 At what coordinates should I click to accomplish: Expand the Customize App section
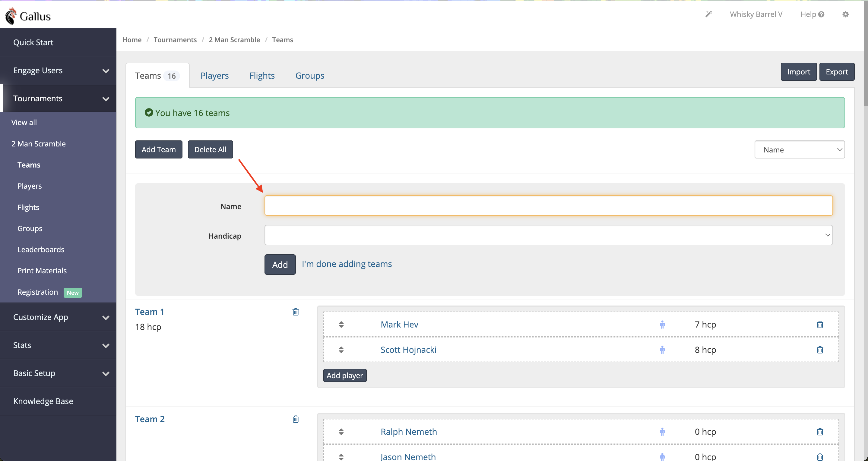pyautogui.click(x=58, y=317)
